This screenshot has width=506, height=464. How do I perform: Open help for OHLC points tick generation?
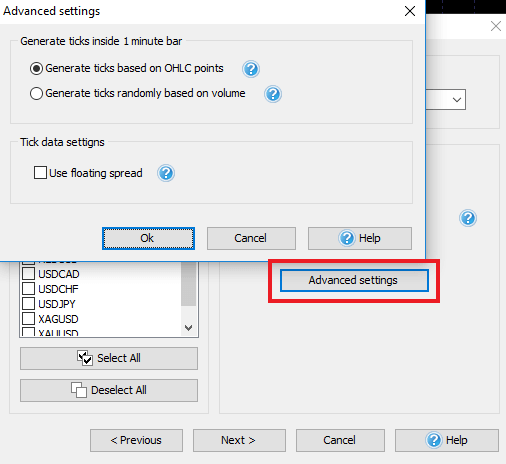tap(251, 69)
